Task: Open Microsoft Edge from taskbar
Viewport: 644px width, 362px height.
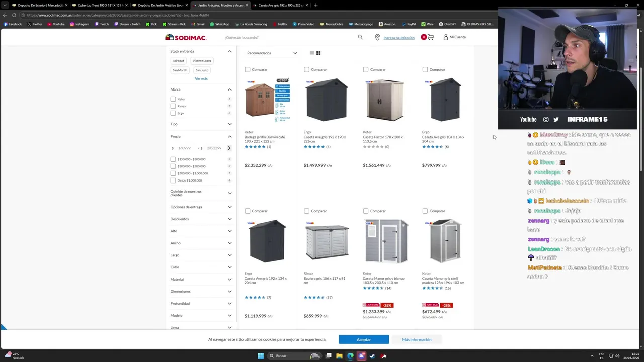Action: coord(351,356)
